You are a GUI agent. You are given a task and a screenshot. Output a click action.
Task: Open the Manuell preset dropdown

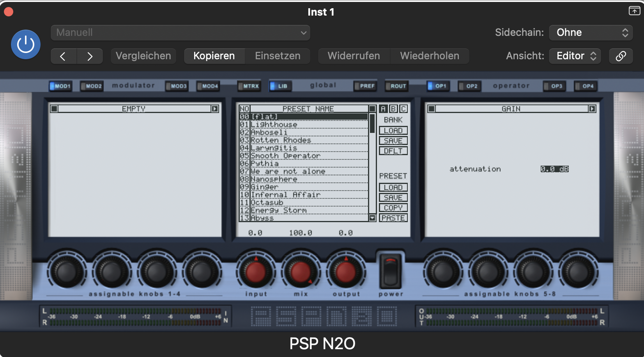pos(180,33)
